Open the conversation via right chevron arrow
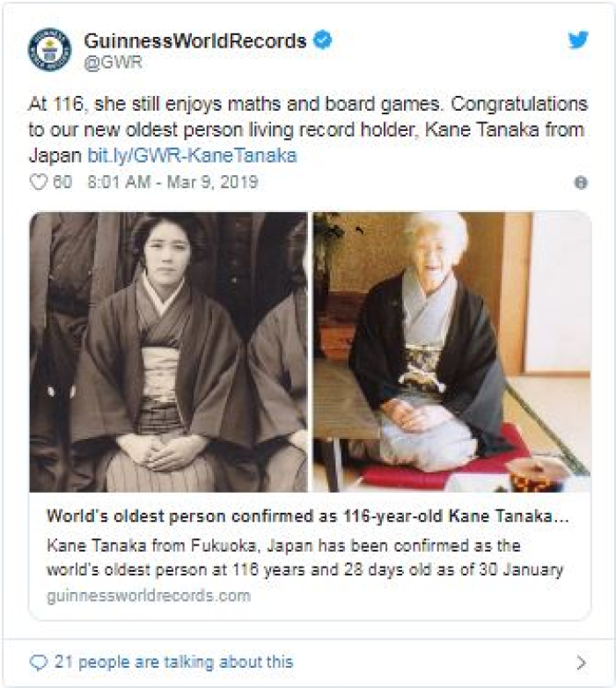This screenshot has height=688, width=616. (582, 662)
